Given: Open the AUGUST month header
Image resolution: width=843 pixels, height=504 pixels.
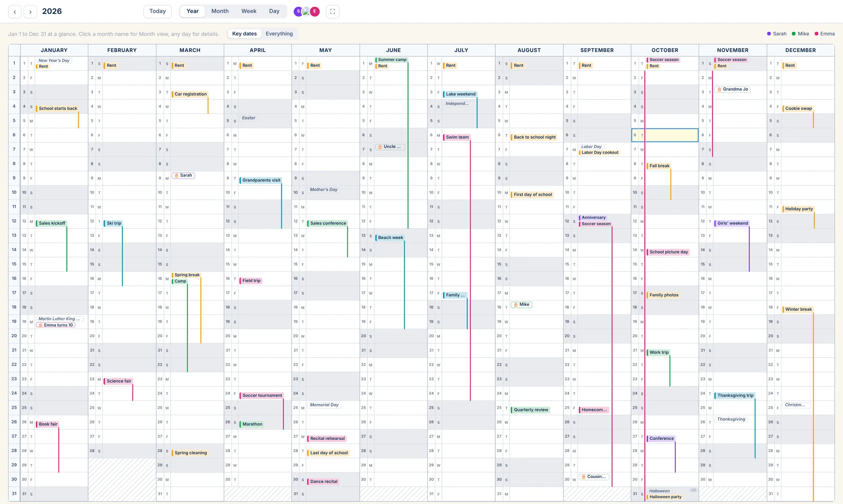Looking at the screenshot, I should coord(529,50).
